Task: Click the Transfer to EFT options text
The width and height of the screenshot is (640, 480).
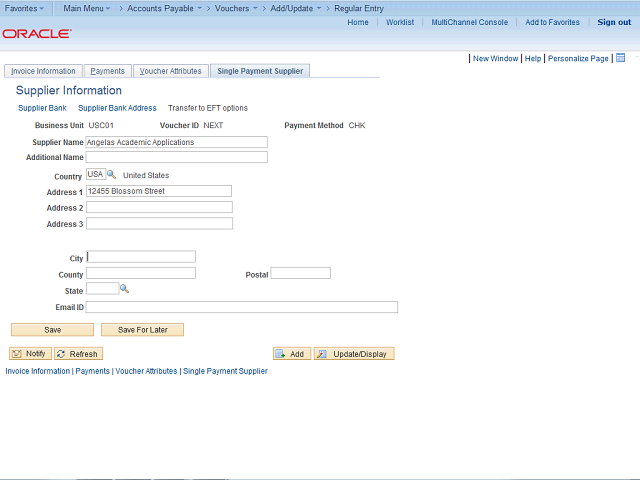Action: tap(208, 108)
